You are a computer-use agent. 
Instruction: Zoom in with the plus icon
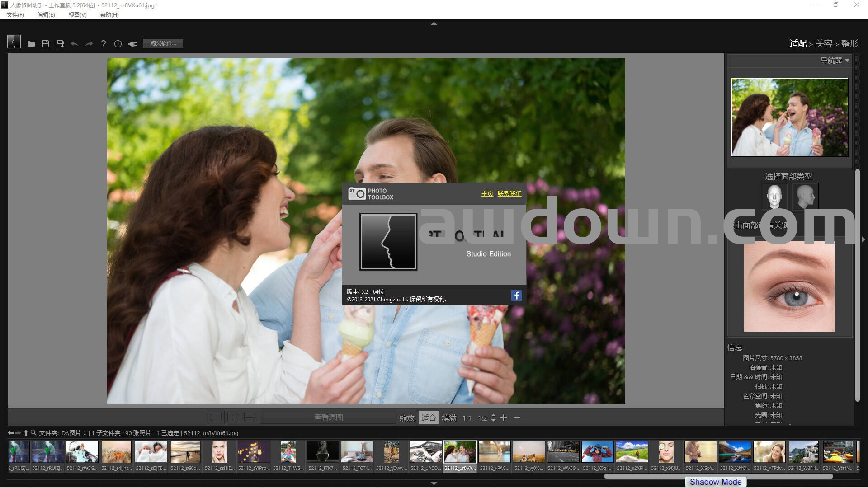point(504,418)
